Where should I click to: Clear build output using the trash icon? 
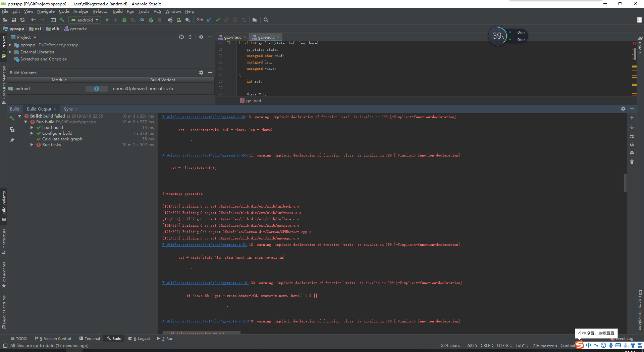pyautogui.click(x=632, y=162)
